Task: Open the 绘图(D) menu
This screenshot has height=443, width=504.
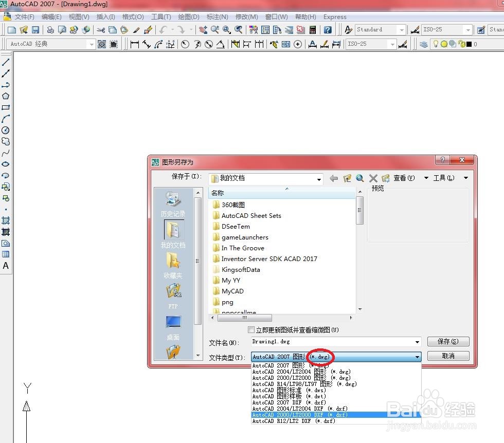Action: 189,17
